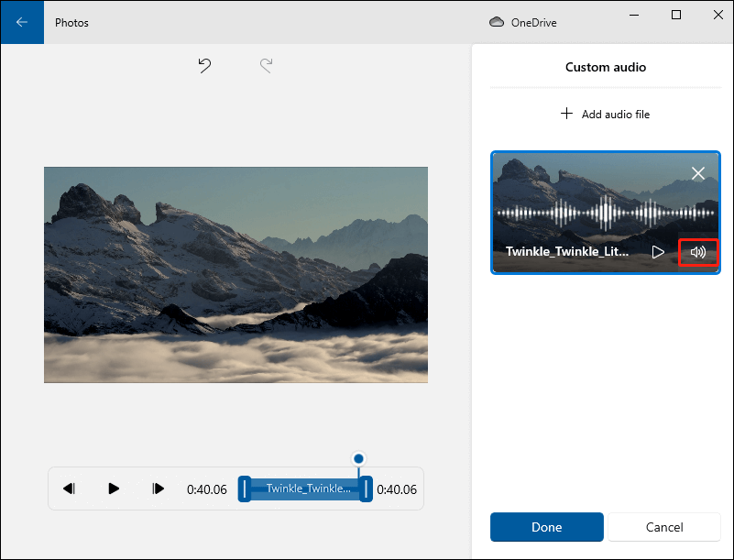734x560 pixels.
Task: Click the Add audio file plus icon
Action: 566,114
